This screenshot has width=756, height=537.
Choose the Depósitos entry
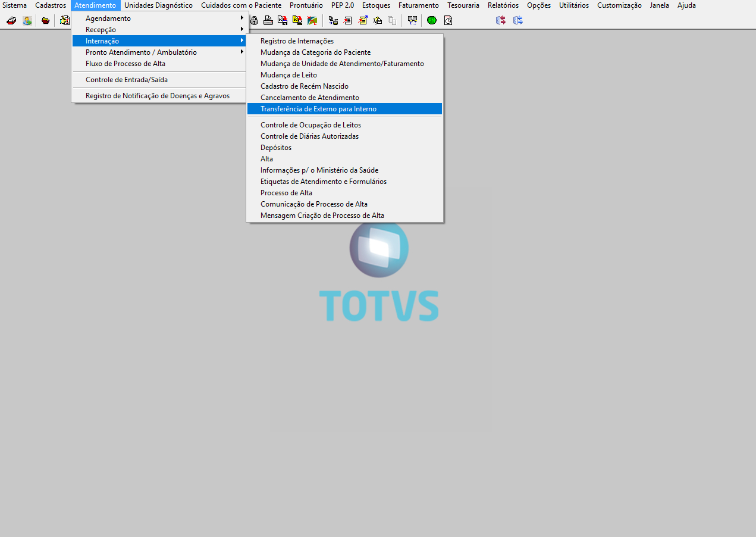pyautogui.click(x=344, y=148)
